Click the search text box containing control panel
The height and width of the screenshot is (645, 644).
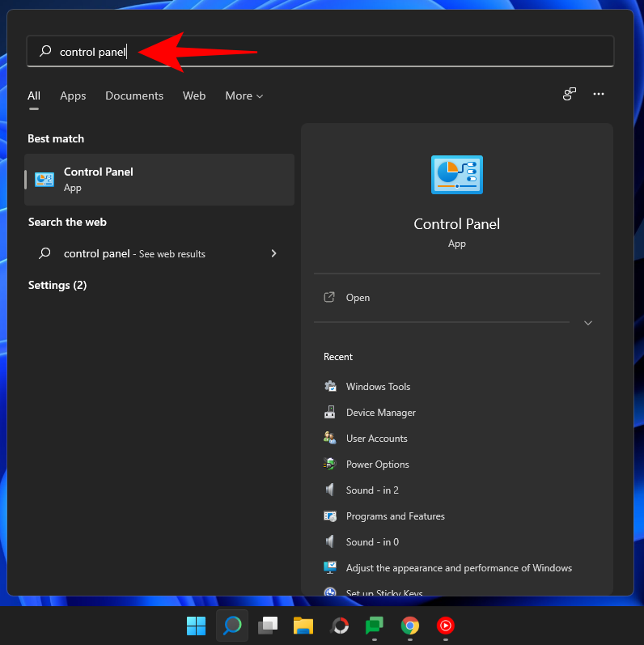click(324, 51)
